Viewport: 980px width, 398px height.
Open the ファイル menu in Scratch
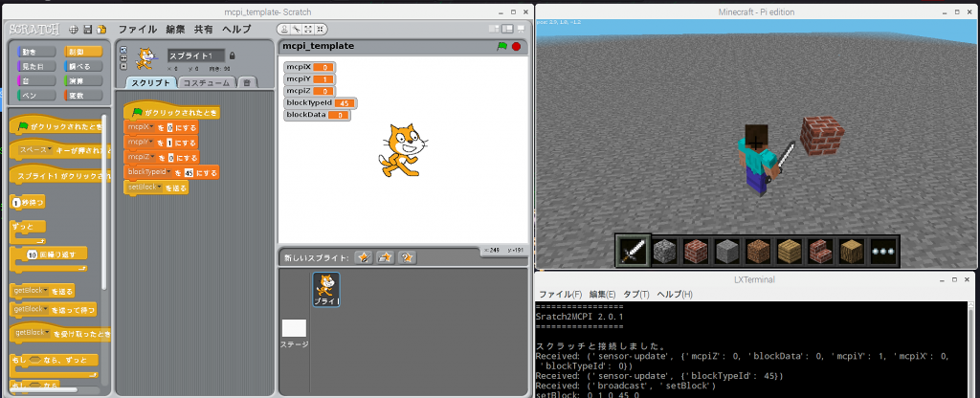pos(138,30)
